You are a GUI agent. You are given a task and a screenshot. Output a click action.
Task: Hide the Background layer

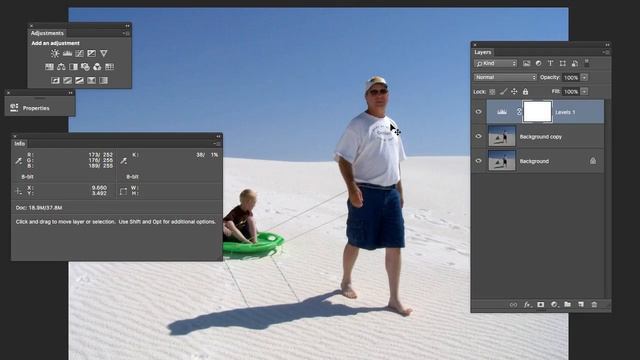pos(478,161)
